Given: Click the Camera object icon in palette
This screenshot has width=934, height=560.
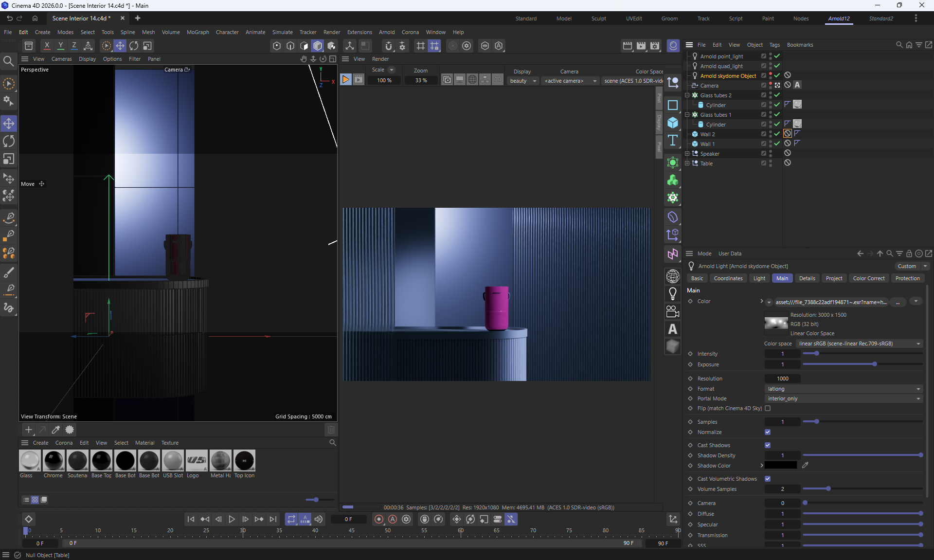Looking at the screenshot, I should point(673,311).
